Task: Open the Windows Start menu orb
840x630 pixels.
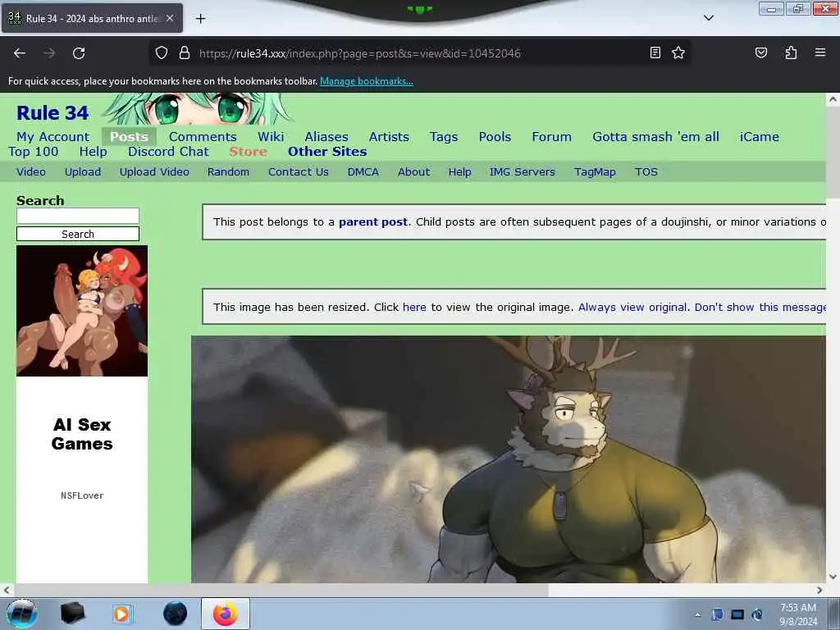Action: (22, 614)
